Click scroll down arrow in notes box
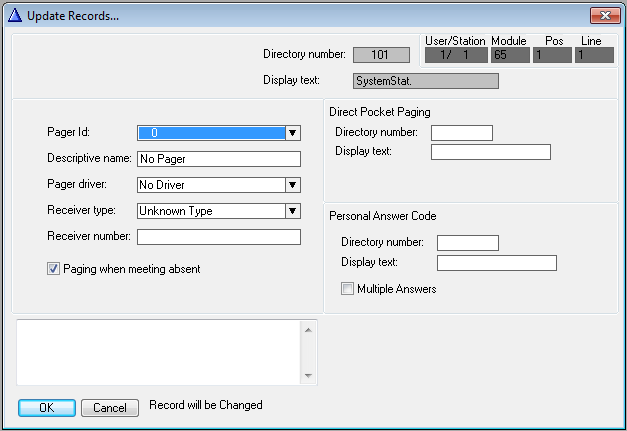The image size is (627, 431). coord(309,376)
